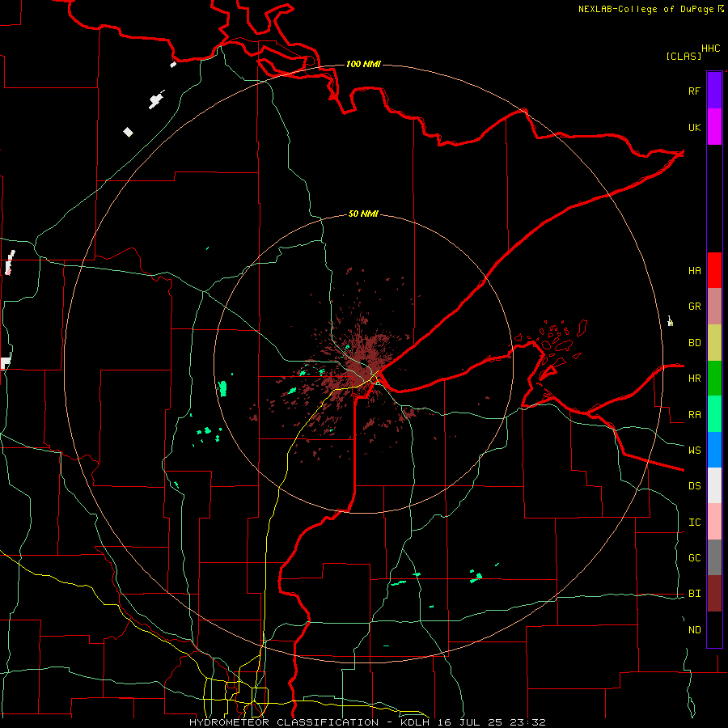Click the GC legend label

694,558
